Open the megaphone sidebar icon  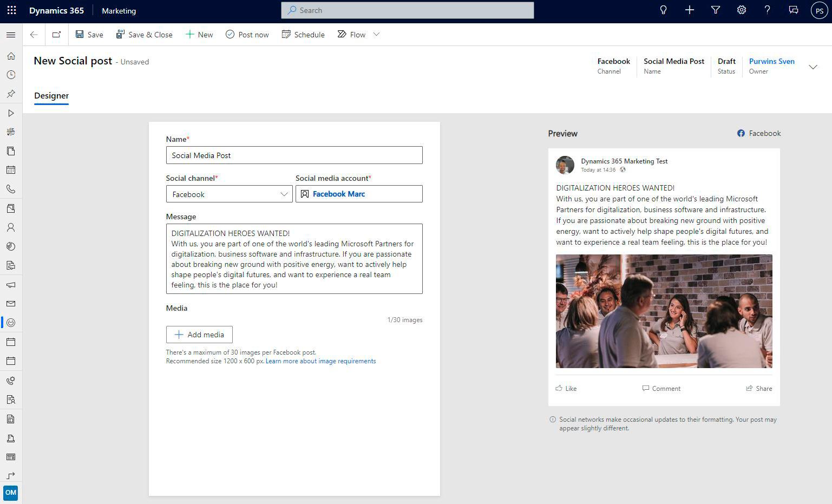tap(11, 285)
